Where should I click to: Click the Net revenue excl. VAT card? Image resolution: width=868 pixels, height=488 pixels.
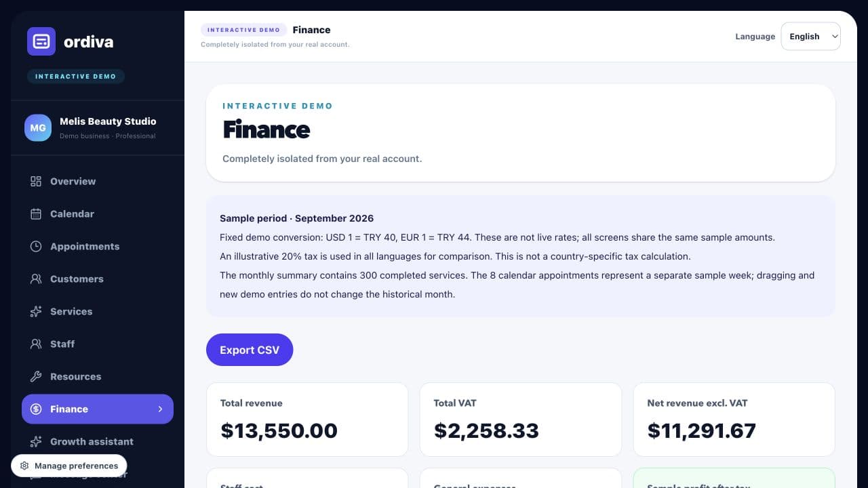click(734, 420)
